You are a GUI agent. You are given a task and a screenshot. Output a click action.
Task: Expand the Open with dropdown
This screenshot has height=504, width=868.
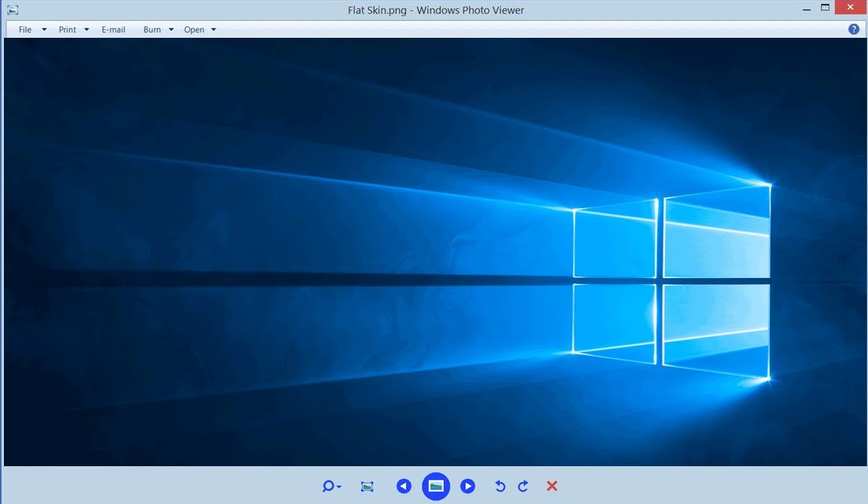pos(213,29)
